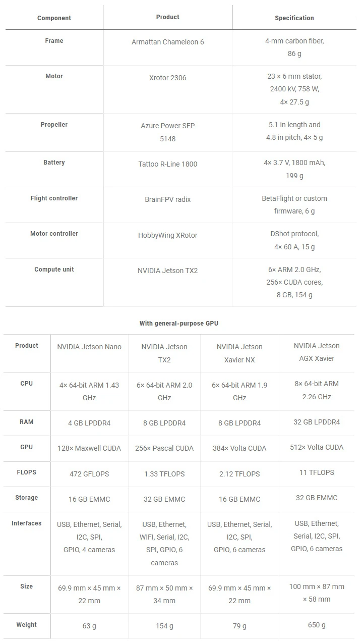Click the 32 GB LPDDR4 cell

(316, 422)
